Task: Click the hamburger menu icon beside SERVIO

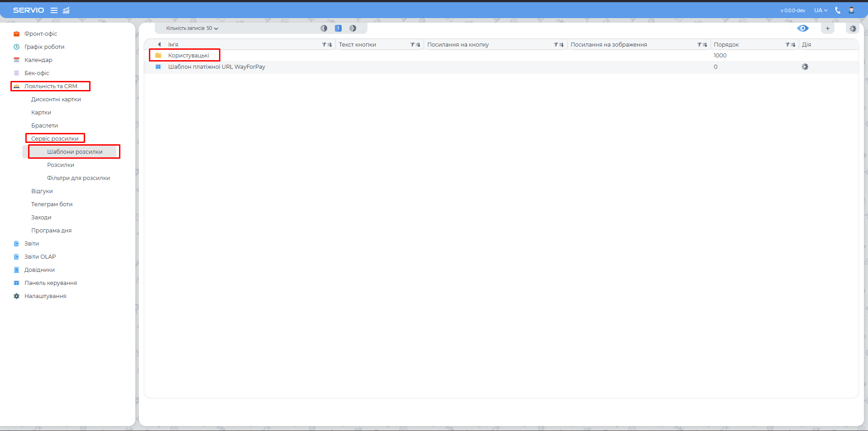Action: coord(54,10)
